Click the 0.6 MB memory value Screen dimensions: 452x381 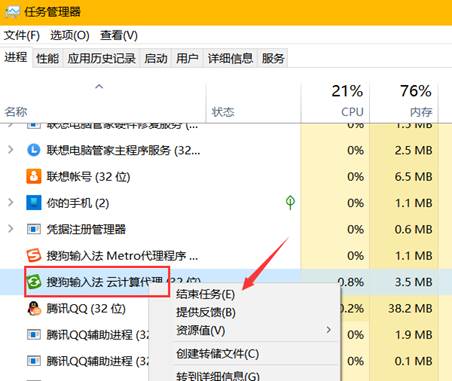[x=413, y=229]
